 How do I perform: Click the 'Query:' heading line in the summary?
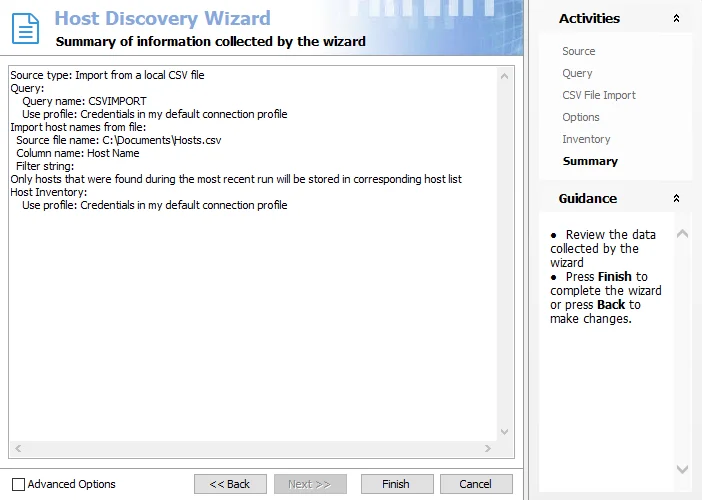tap(27, 88)
